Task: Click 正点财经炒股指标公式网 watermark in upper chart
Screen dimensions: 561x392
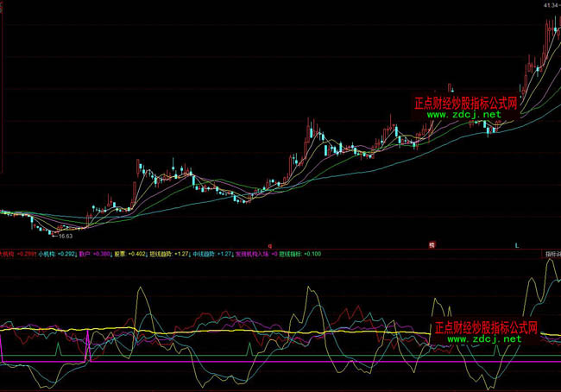Action: pyautogui.click(x=465, y=102)
